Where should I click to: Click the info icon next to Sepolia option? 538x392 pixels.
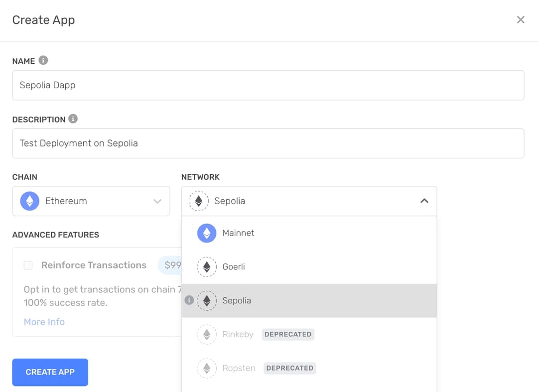point(188,300)
